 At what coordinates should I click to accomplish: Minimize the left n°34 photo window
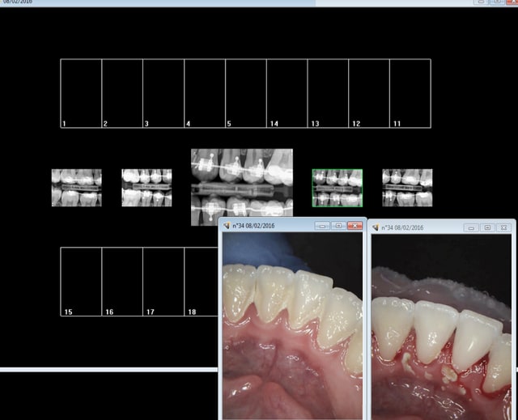pyautogui.click(x=323, y=226)
